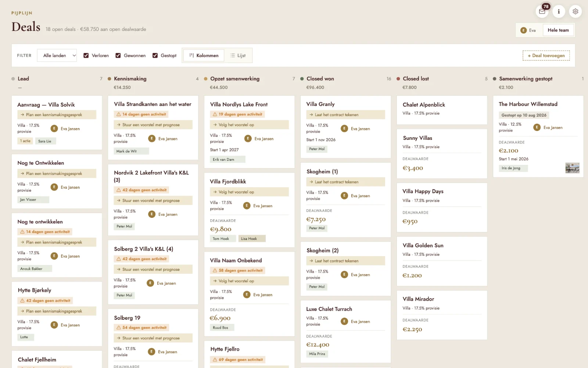
Task: Click the columns view icon beside Kolommen
Action: point(191,55)
